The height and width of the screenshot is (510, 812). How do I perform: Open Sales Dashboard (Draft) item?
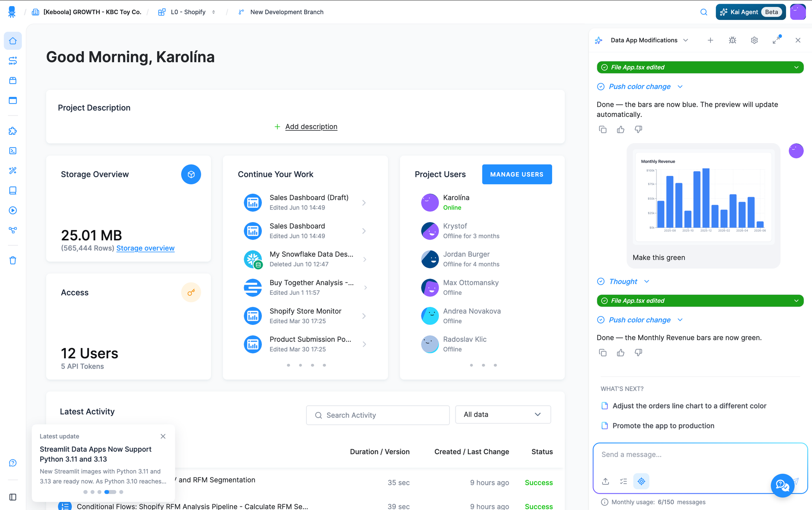(305, 202)
